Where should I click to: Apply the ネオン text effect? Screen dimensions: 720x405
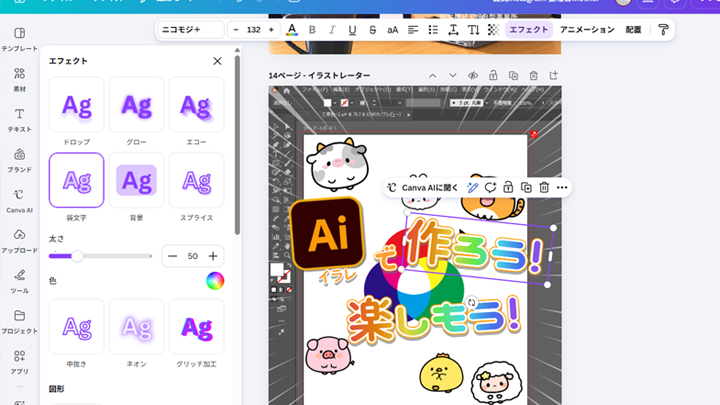click(136, 326)
